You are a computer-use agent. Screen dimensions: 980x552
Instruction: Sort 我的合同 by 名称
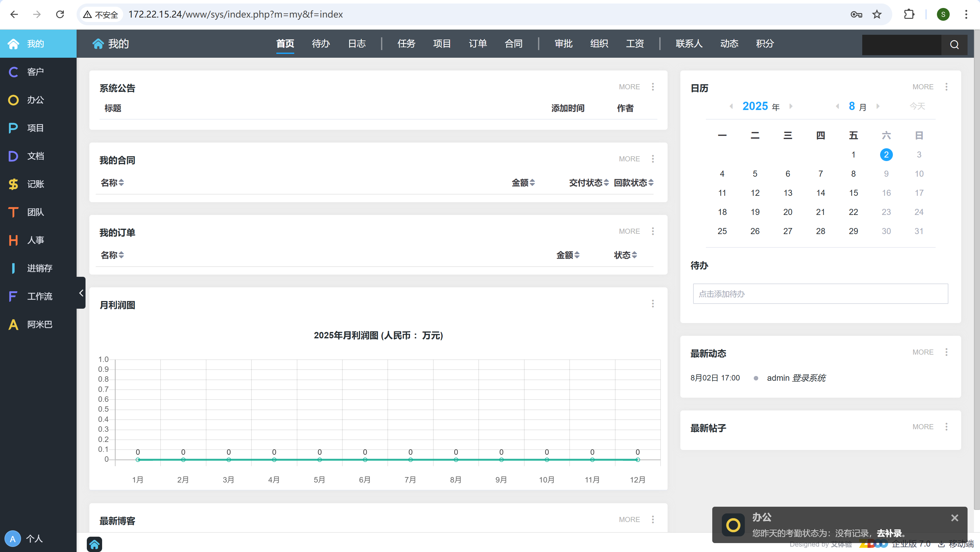[x=112, y=183]
